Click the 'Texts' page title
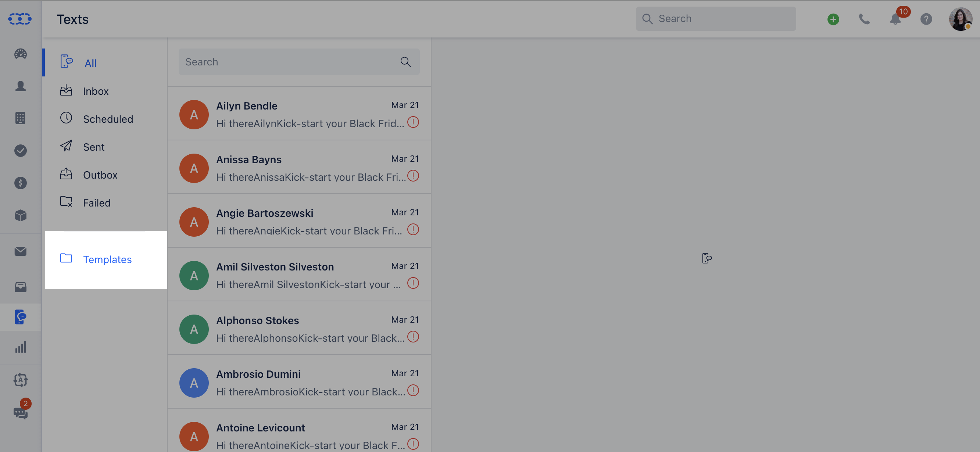The height and width of the screenshot is (452, 980). pyautogui.click(x=73, y=19)
